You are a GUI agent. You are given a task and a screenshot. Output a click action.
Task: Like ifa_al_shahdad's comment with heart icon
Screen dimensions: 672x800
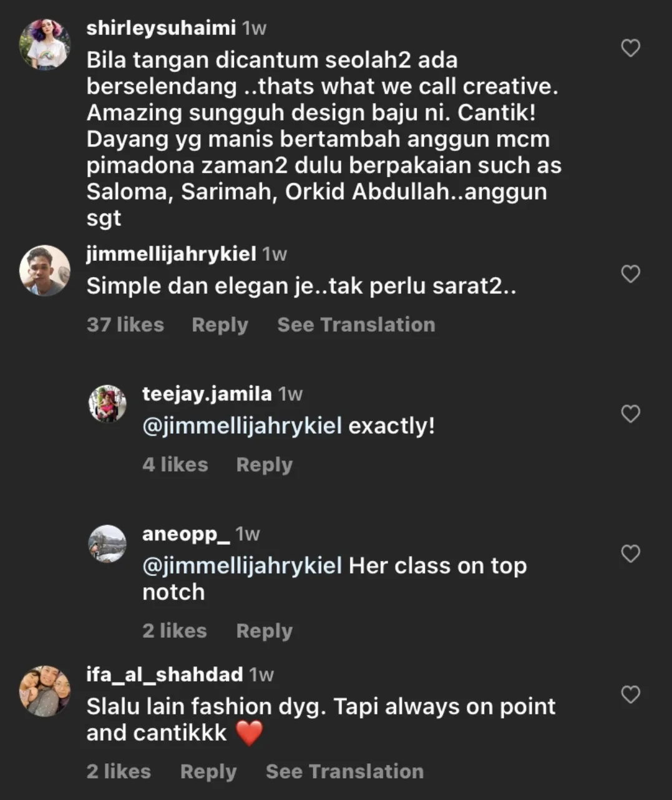(631, 695)
